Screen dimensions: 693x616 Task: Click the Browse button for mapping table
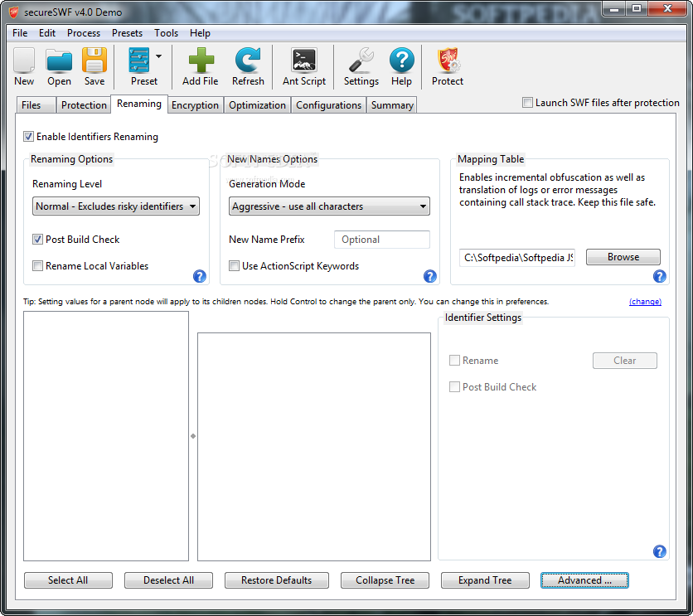(x=623, y=257)
